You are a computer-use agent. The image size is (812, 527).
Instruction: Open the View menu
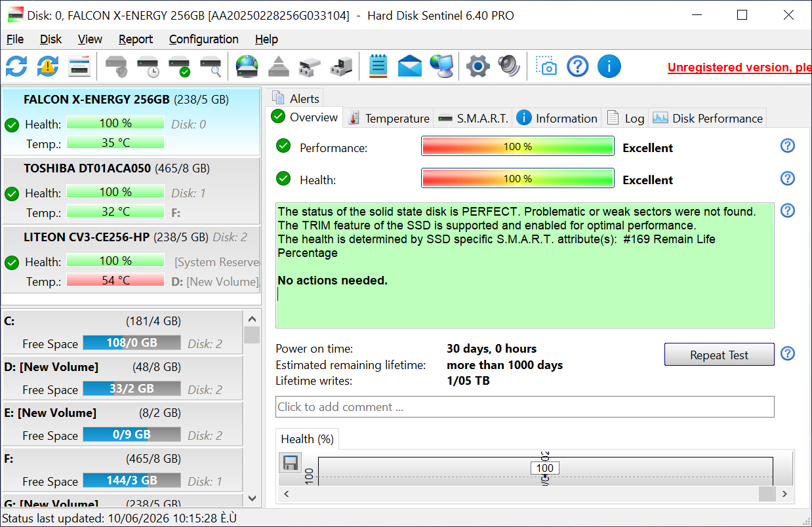tap(91, 39)
